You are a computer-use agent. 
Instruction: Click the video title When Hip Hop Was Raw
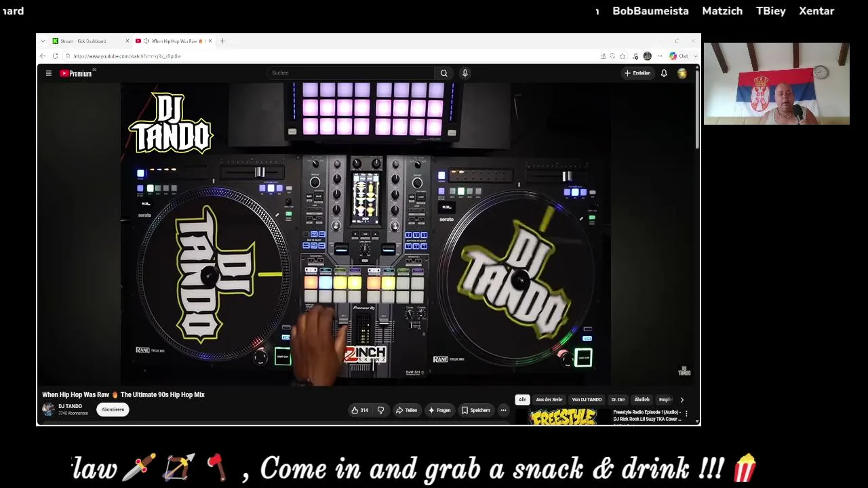123,394
